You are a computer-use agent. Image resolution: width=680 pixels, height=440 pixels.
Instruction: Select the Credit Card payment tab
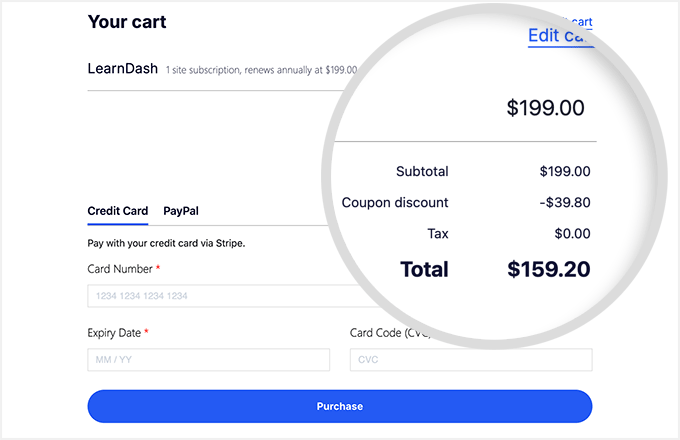[118, 211]
